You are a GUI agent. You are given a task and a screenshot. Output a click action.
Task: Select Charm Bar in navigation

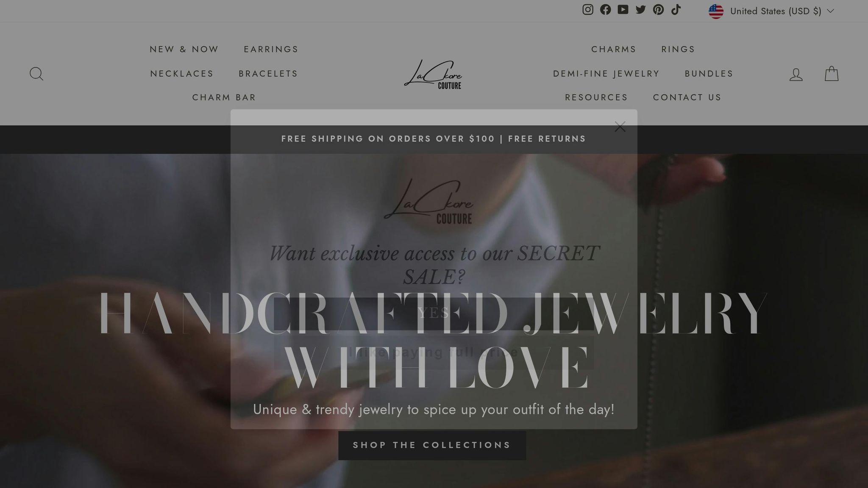[224, 97]
